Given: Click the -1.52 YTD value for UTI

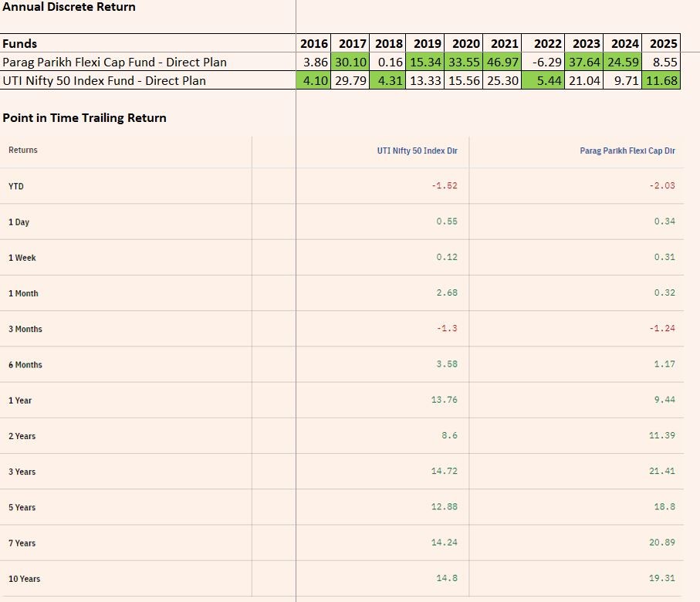Looking at the screenshot, I should click(445, 186).
